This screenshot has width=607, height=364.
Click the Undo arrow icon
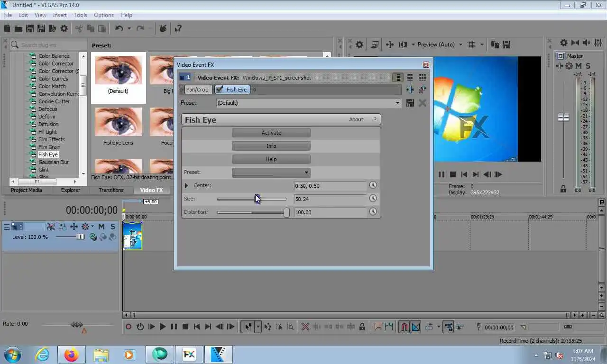point(119,28)
